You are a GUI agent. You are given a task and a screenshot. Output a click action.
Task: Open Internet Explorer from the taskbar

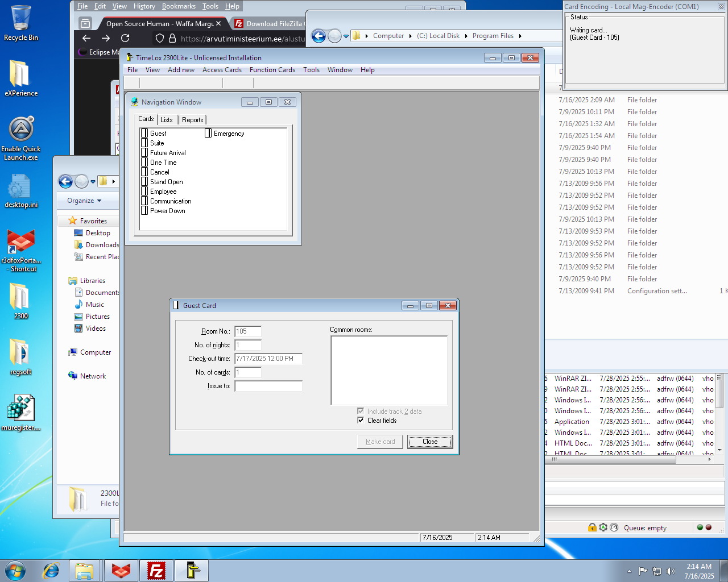click(51, 571)
